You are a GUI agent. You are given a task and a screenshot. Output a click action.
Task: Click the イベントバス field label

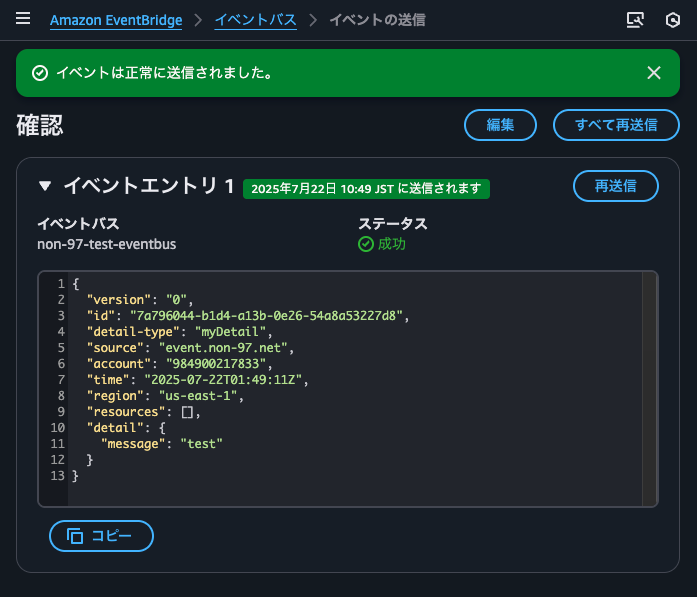[78, 224]
